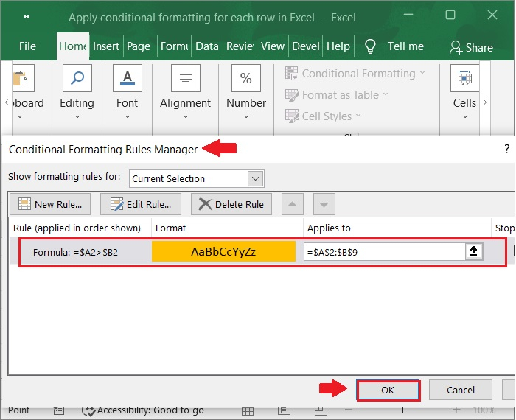Click the New Rule button
Image resolution: width=516 pixels, height=420 pixels.
pyautogui.click(x=50, y=204)
